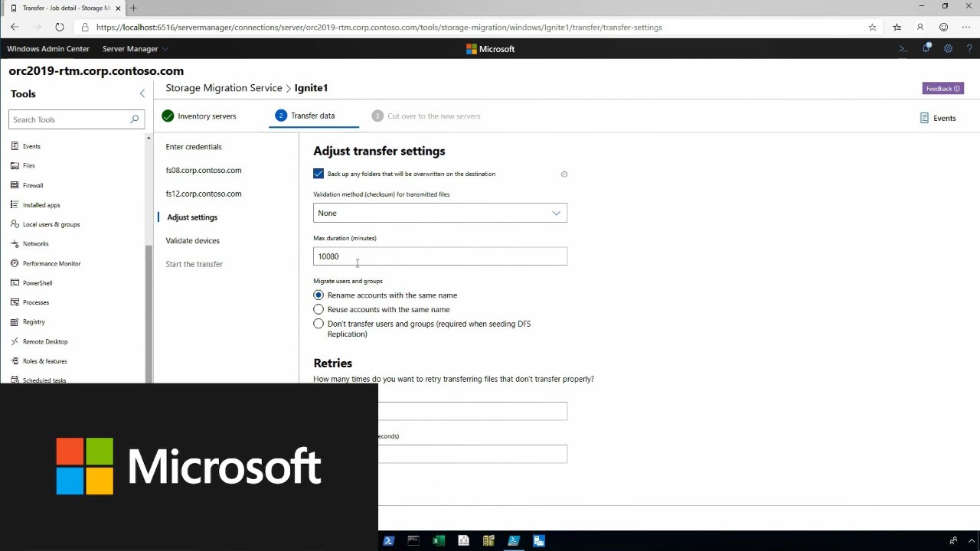Open help question mark in header
The width and height of the screenshot is (980, 551).
969,49
